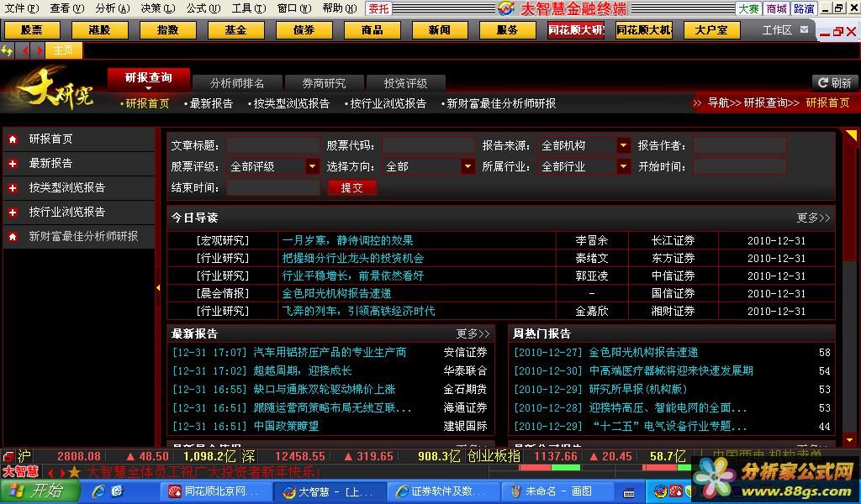Click the home icon beside 研报首页
The image size is (861, 504).
coord(13,139)
